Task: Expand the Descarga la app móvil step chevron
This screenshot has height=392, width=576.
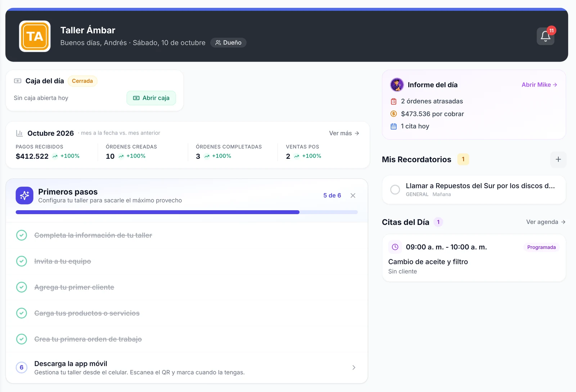Action: pyautogui.click(x=354, y=368)
